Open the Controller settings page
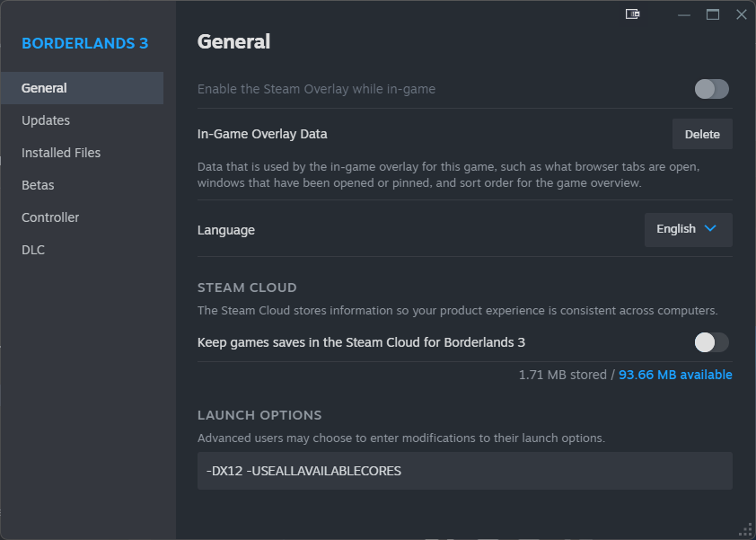The height and width of the screenshot is (540, 756). coord(50,217)
